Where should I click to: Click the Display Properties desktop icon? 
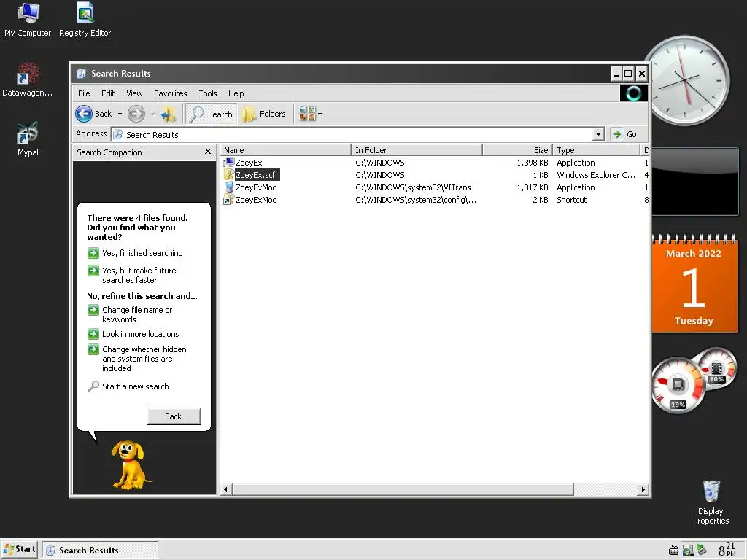click(711, 502)
